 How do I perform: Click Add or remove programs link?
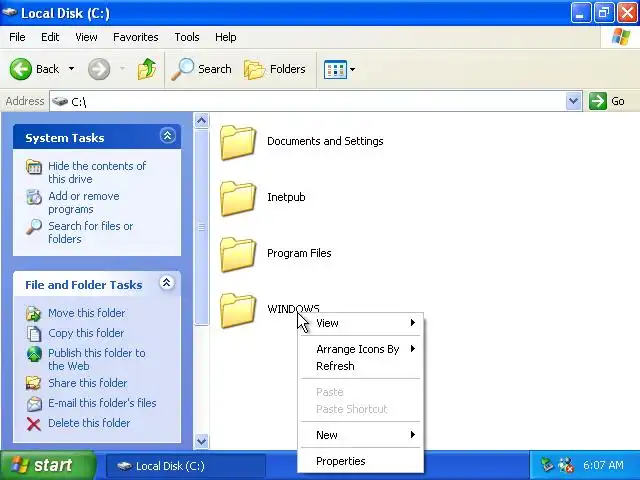pos(84,202)
